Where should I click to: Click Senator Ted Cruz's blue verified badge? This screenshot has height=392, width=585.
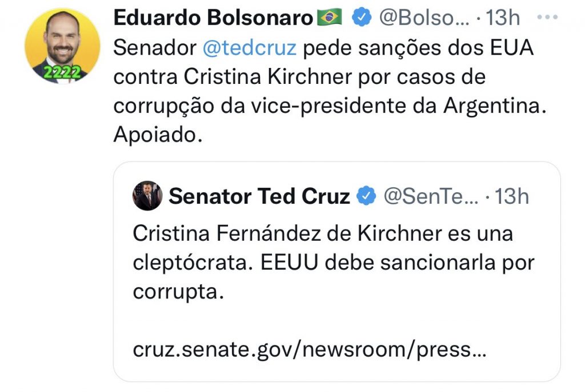366,196
